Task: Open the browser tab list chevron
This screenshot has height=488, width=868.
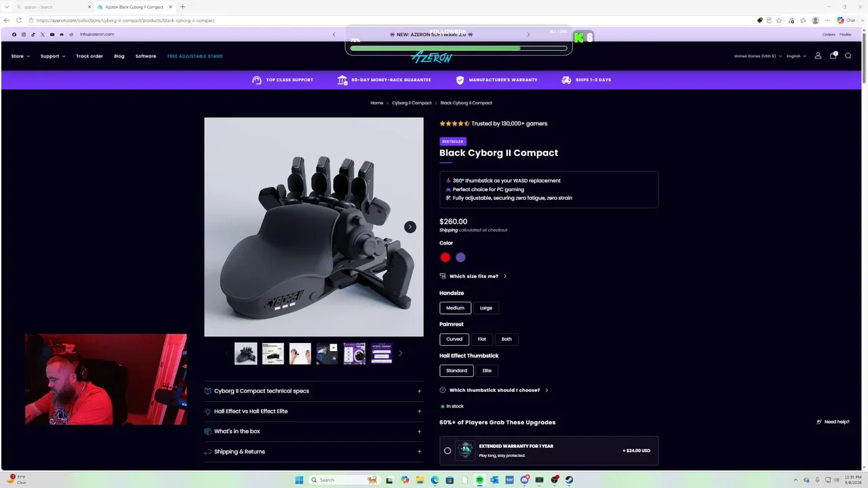Action: click(x=6, y=7)
